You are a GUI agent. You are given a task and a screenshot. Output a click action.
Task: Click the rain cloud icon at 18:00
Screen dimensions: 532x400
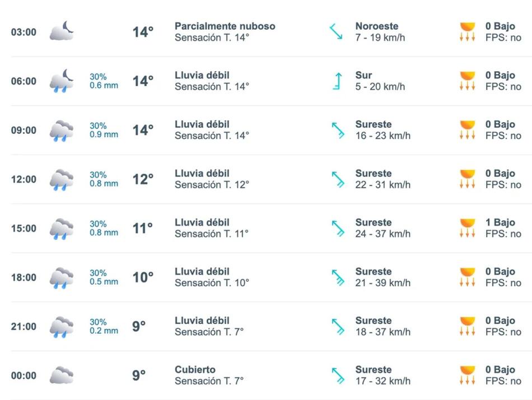(62, 277)
